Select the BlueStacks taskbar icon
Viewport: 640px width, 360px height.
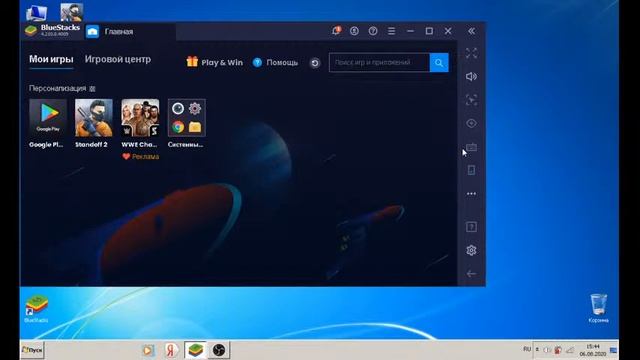click(x=195, y=350)
